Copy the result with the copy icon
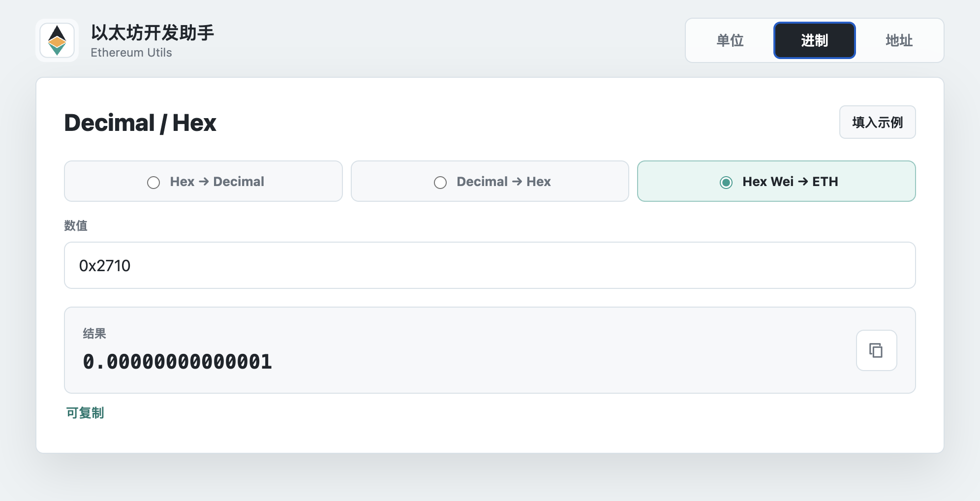The image size is (980, 501). (x=876, y=350)
